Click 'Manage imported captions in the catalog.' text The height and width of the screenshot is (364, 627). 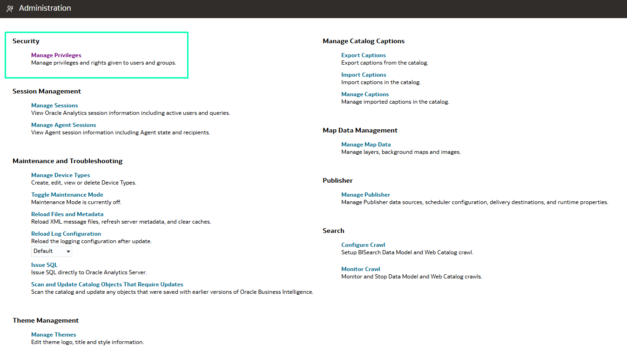[x=395, y=102]
